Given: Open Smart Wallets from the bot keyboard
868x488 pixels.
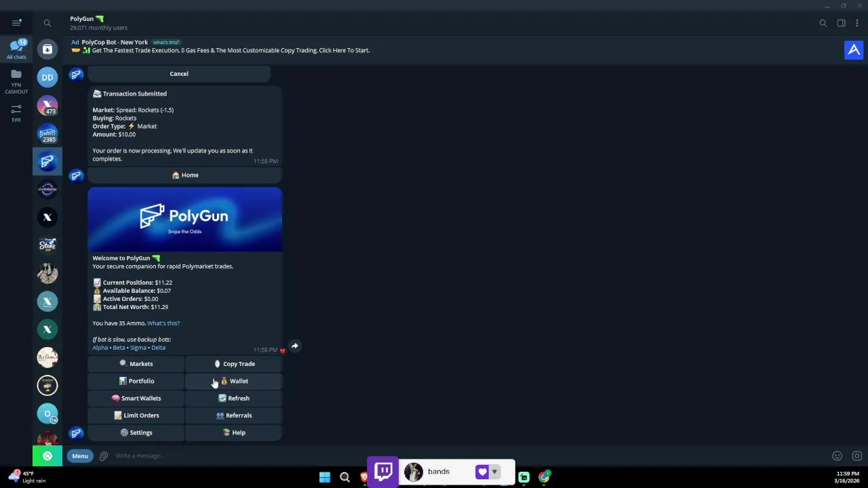Looking at the screenshot, I should 136,399.
